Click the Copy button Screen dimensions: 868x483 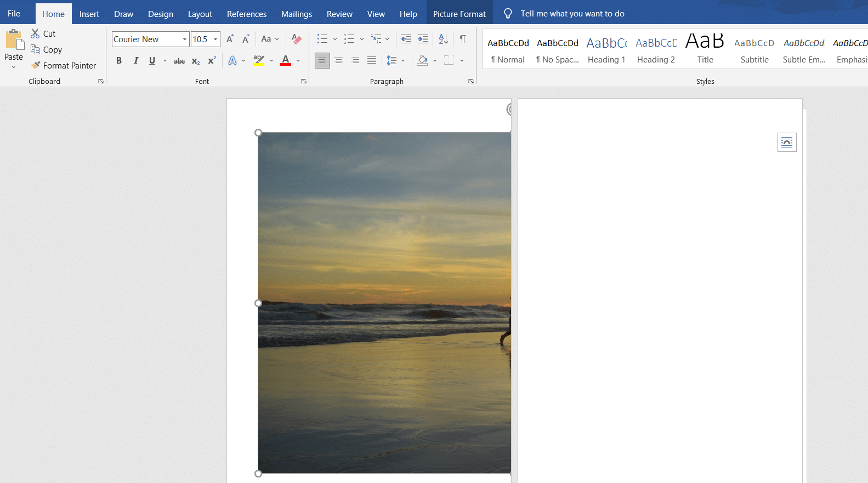(47, 49)
